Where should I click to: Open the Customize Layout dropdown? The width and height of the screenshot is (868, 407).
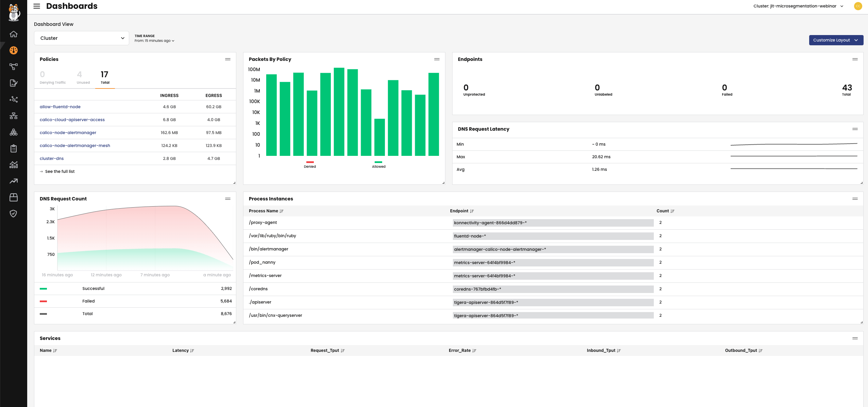[836, 40]
